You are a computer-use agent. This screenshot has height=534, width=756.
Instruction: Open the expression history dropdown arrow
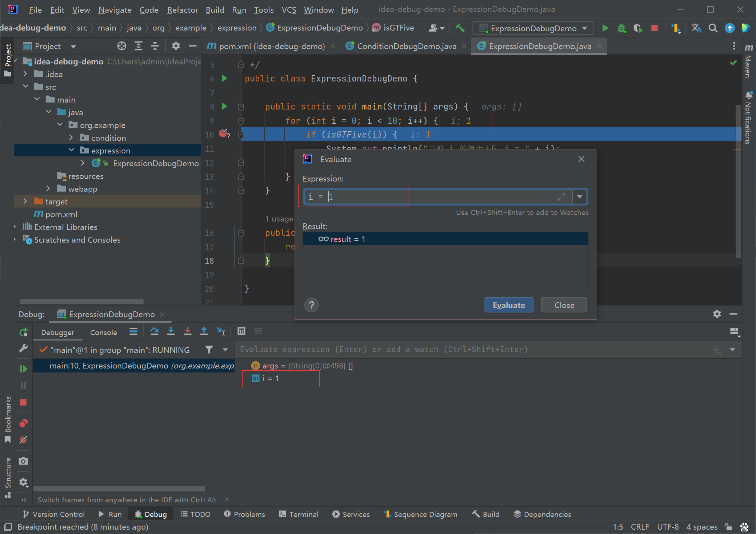580,197
